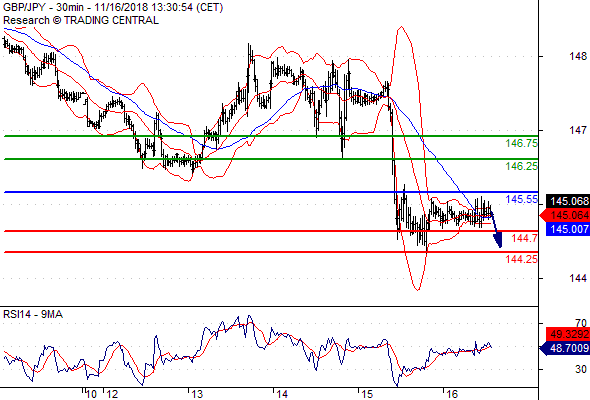The image size is (590, 400).
Task: Click the RSI 30 level label
Action: coord(581,369)
